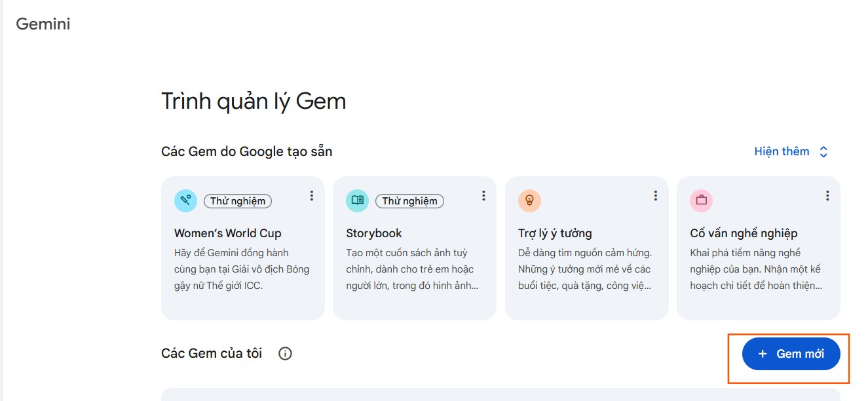The image size is (868, 401).
Task: Select the Storybook Gem title
Action: [373, 233]
